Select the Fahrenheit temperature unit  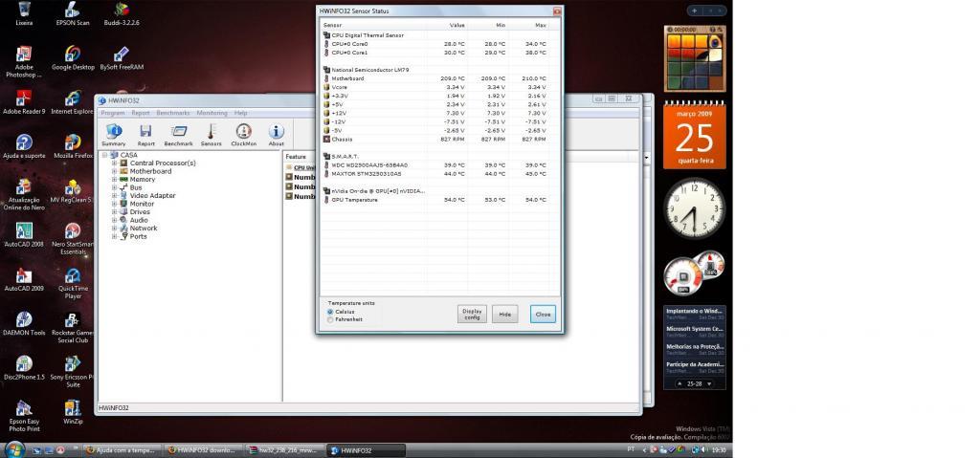tap(330, 319)
